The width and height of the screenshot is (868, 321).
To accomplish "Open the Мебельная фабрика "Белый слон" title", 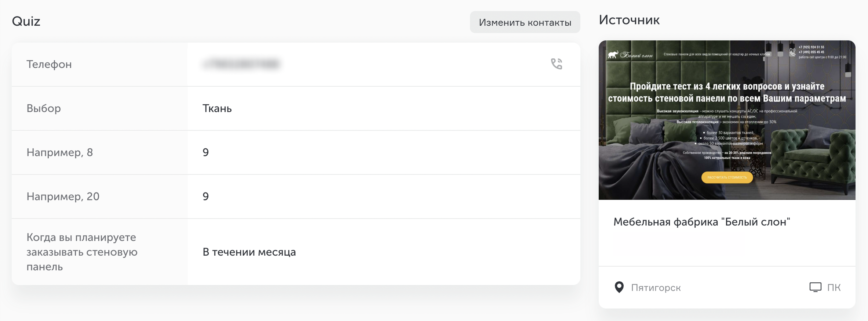I will tap(701, 222).
